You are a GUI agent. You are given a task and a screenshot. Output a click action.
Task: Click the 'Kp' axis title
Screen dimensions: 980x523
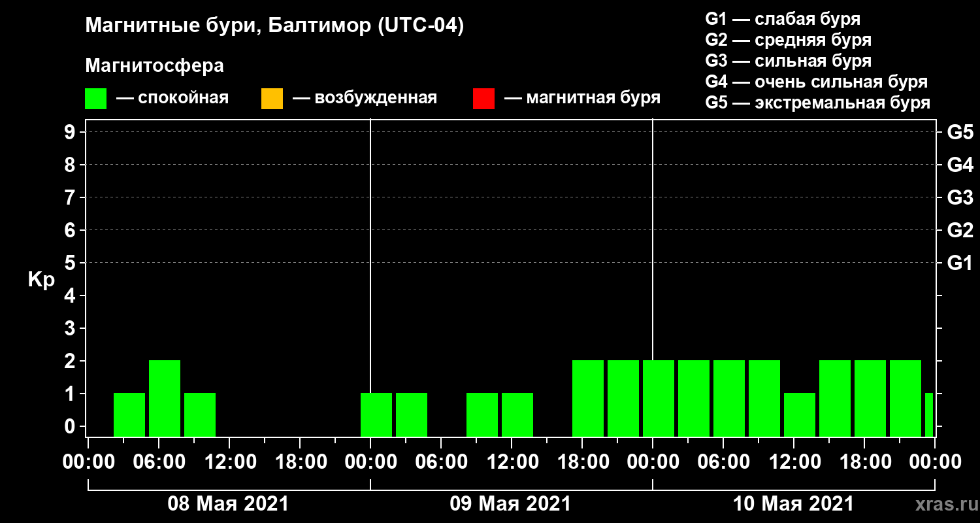pyautogui.click(x=41, y=279)
